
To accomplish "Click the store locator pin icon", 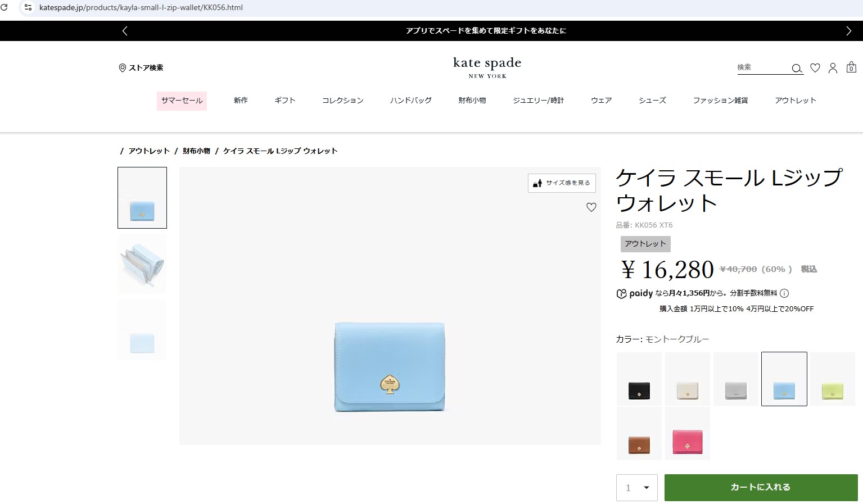I will pyautogui.click(x=122, y=68).
